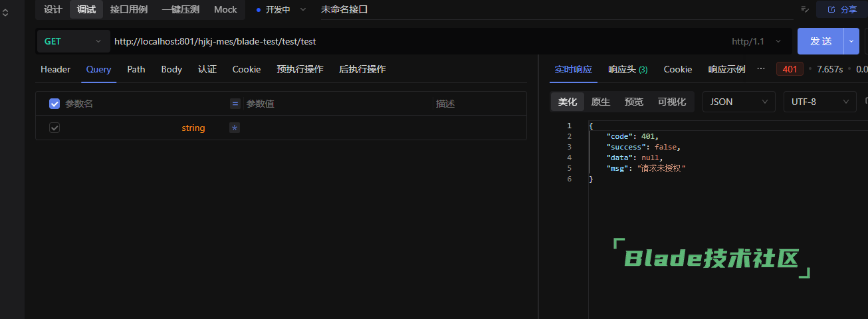Open the UTF-8 encoding dropdown

point(819,102)
